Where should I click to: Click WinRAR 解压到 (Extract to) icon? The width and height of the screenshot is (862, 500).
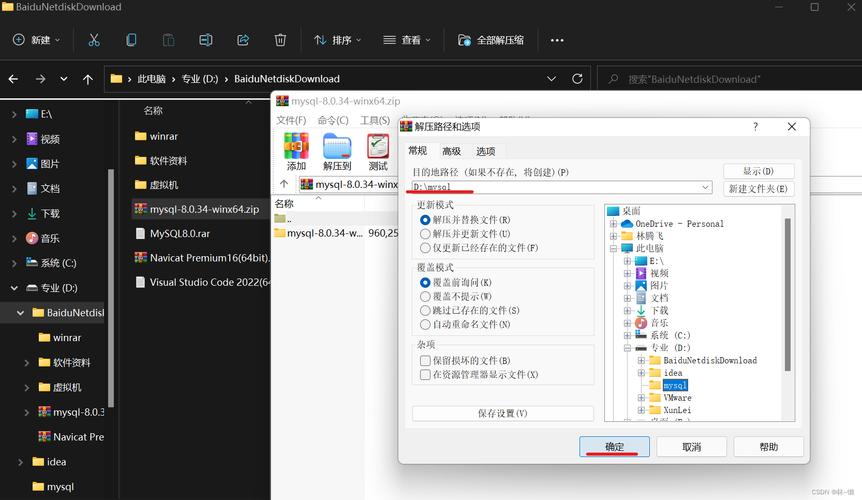coord(337,152)
